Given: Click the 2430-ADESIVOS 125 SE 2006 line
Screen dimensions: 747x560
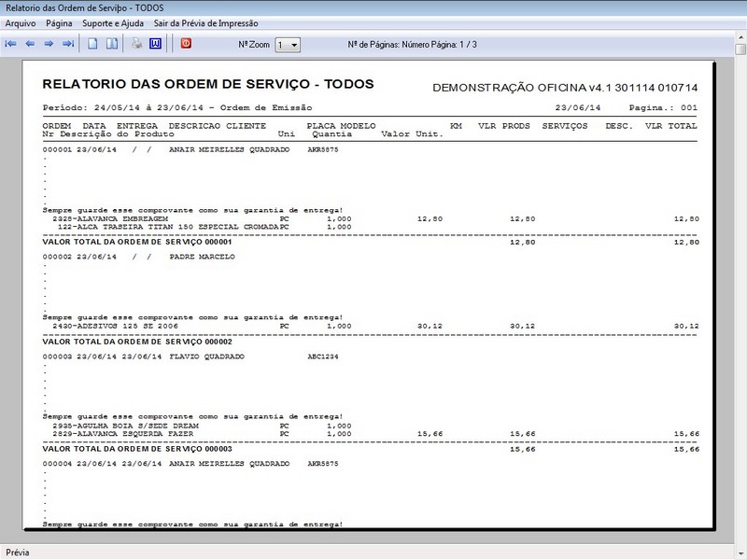Looking at the screenshot, I should pyautogui.click(x=375, y=326).
